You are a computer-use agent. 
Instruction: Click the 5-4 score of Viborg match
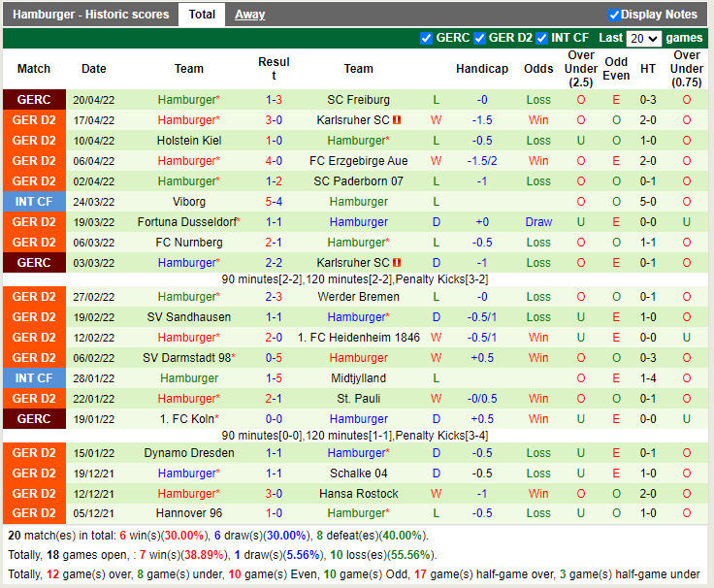click(274, 202)
